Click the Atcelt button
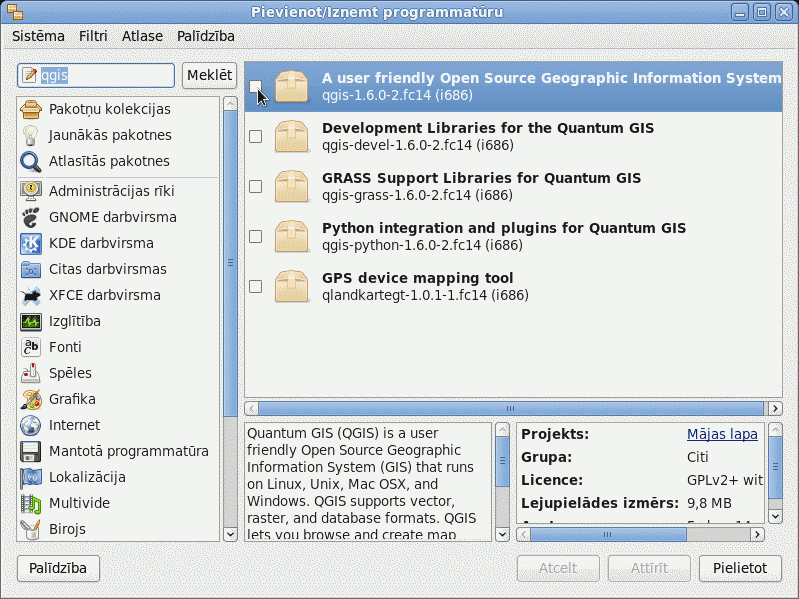Viewport: 799px width, 599px height. pos(558,568)
